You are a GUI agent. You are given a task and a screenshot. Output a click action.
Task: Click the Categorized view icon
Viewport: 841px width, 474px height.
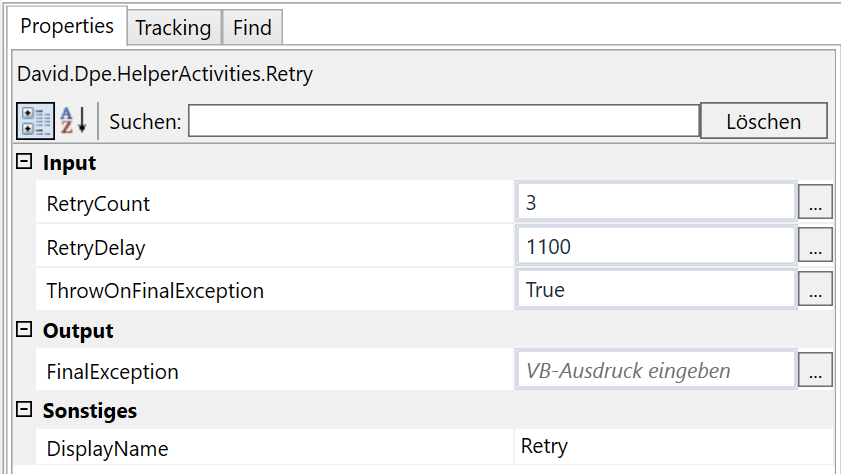(x=35, y=122)
